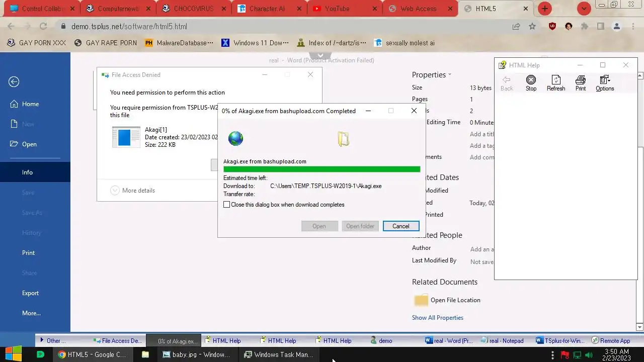This screenshot has width=644, height=362.
Task: Bookmark this page with the star icon
Action: point(532,27)
